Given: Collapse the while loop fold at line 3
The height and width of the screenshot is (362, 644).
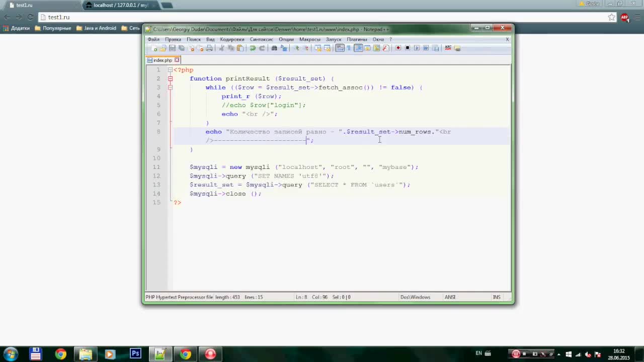Looking at the screenshot, I should click(170, 87).
